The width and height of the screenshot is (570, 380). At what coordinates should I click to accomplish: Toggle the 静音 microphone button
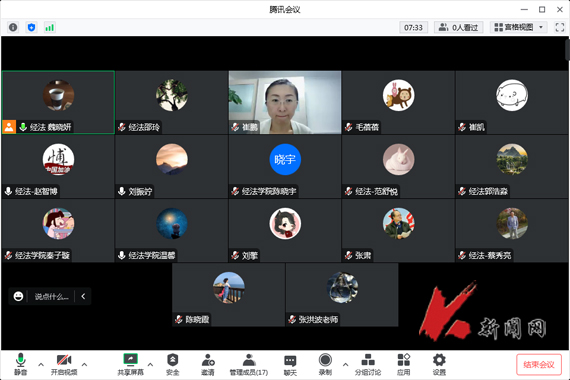pos(20,364)
